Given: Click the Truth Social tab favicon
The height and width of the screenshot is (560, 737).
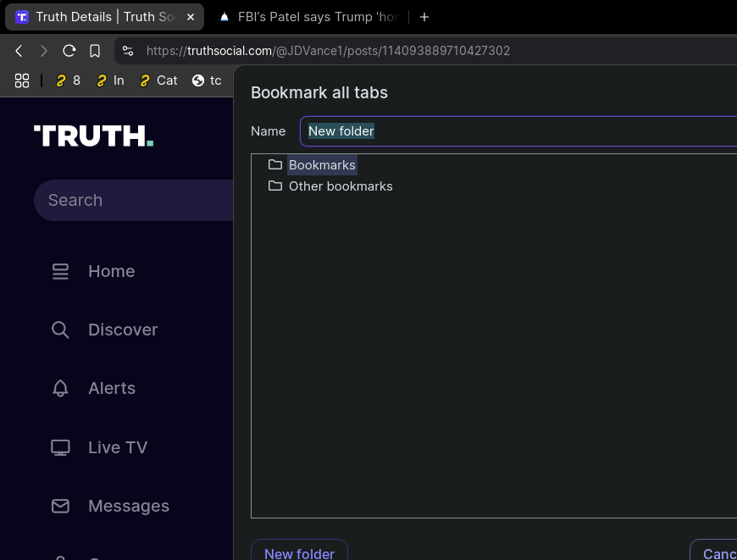Looking at the screenshot, I should click(22, 18).
